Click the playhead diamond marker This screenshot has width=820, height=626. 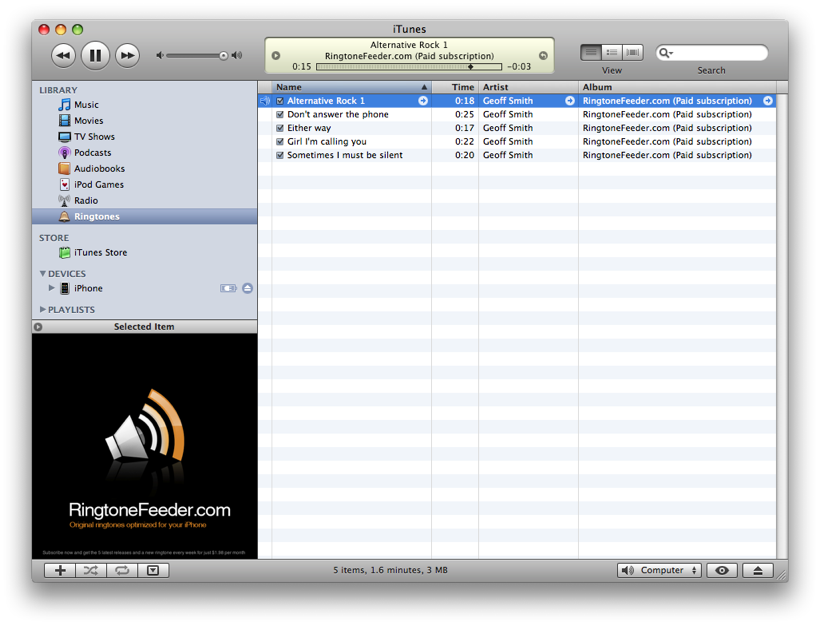471,67
